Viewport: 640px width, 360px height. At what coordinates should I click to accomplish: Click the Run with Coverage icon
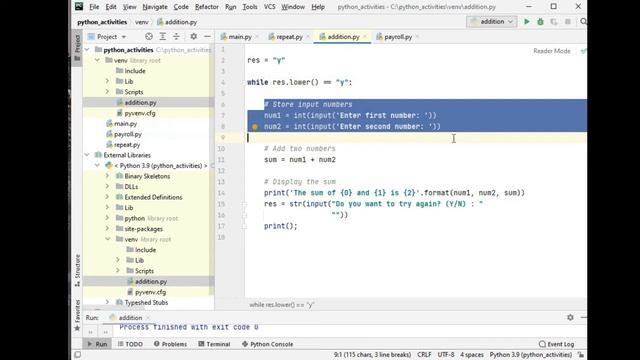(553, 22)
